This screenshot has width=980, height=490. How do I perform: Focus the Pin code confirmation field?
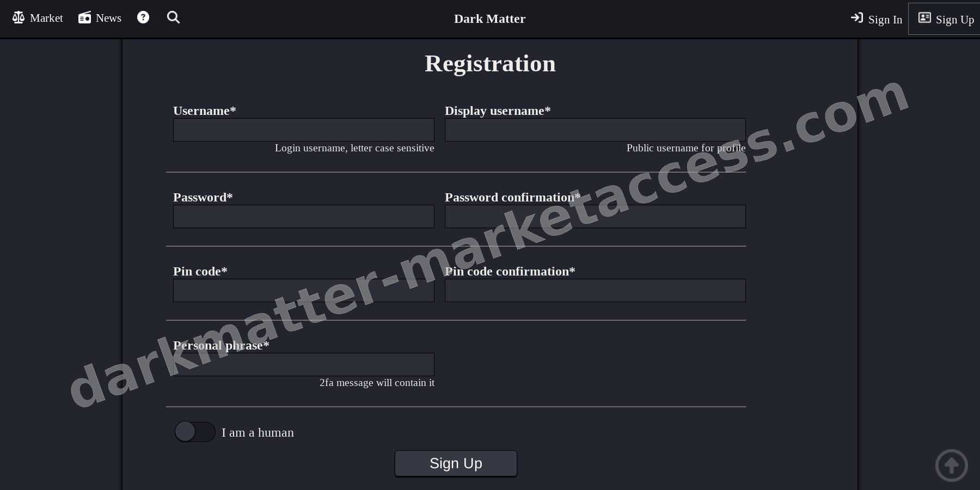[595, 290]
